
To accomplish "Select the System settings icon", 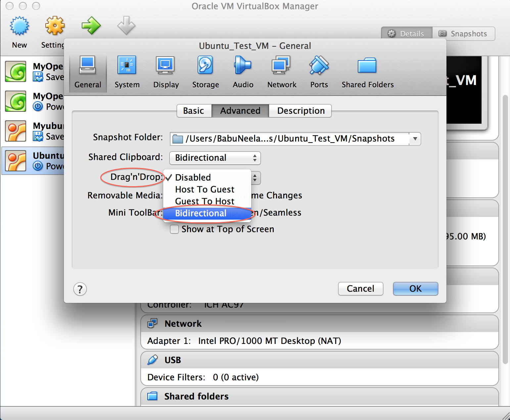I will 127,71.
